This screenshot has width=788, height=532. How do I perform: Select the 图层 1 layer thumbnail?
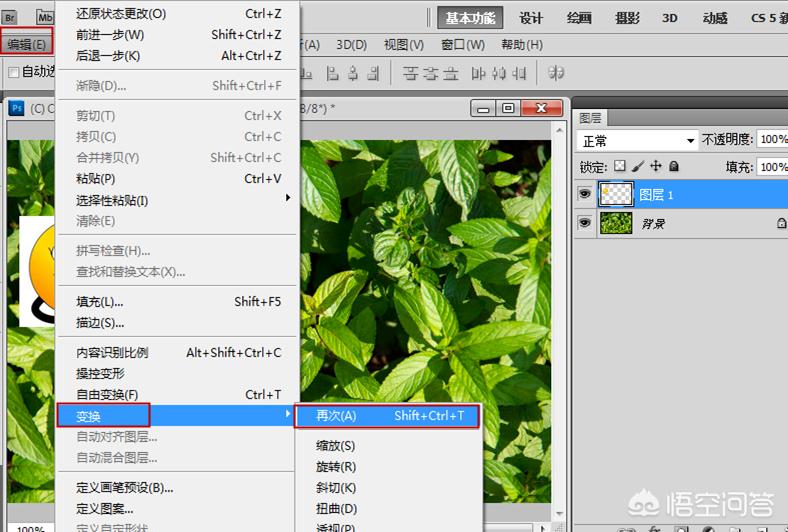[616, 194]
